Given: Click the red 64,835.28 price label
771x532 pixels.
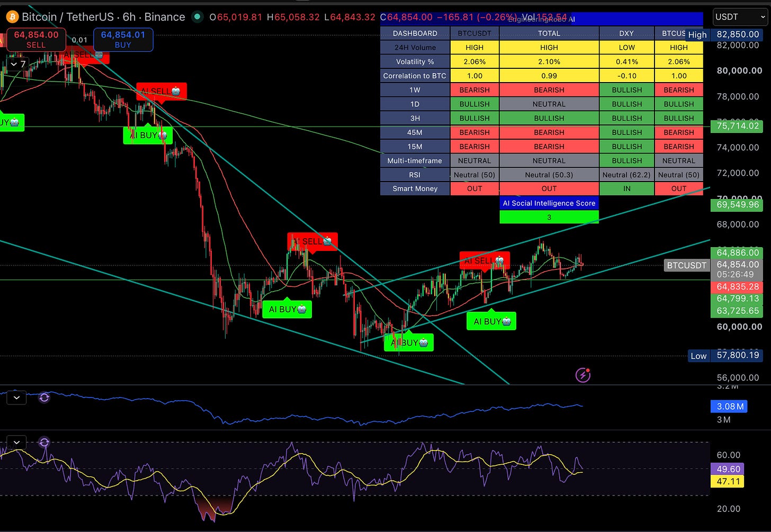Looking at the screenshot, I should (x=737, y=287).
